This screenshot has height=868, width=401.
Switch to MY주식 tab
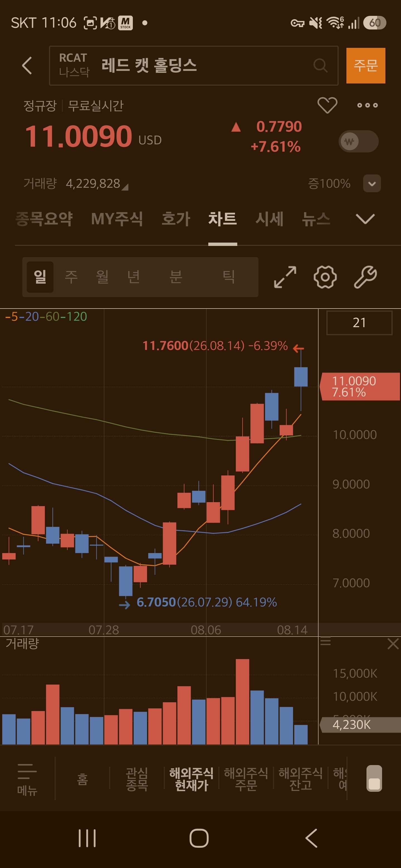117,219
